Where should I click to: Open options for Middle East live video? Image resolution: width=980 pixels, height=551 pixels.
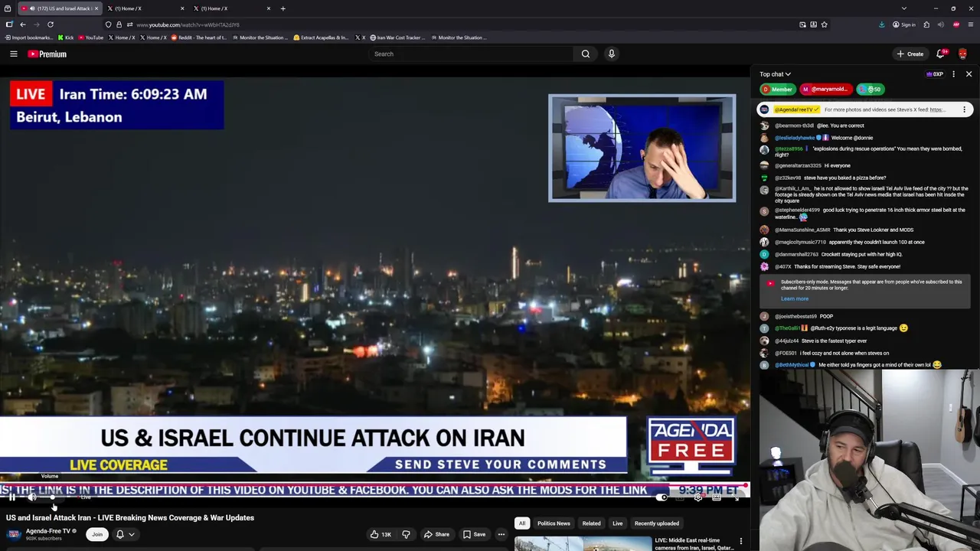point(740,542)
